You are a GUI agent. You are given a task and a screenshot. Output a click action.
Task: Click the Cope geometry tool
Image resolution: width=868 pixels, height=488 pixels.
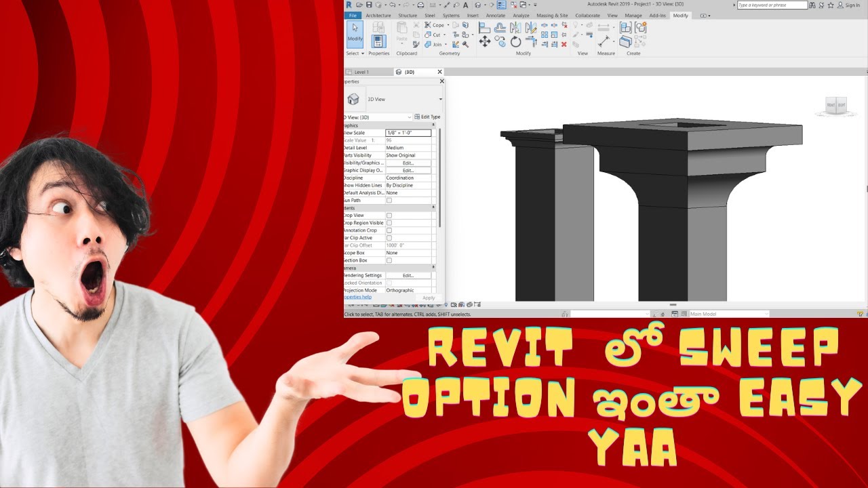pos(435,25)
